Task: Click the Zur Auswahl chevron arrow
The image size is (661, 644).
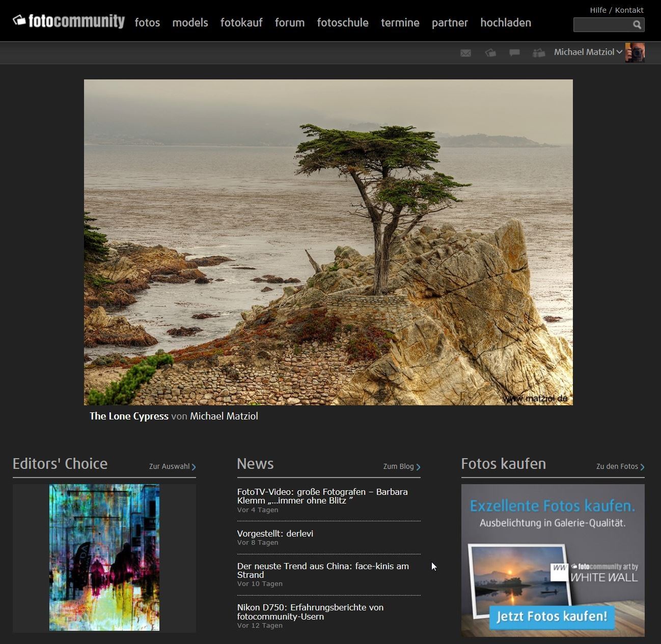Action: pyautogui.click(x=194, y=467)
